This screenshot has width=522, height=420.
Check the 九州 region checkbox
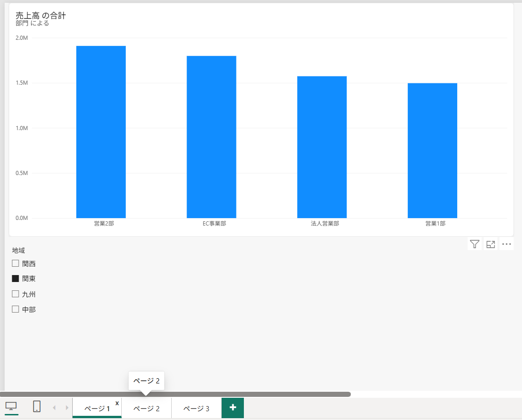15,294
